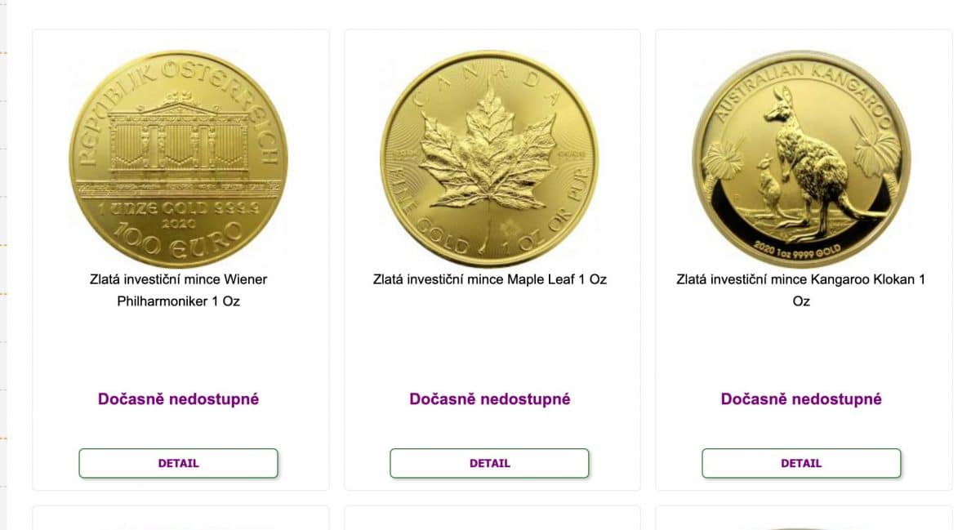
Task: Click the '100 EURO' inscription on the Philharmoniker coin
Action: coord(178,237)
